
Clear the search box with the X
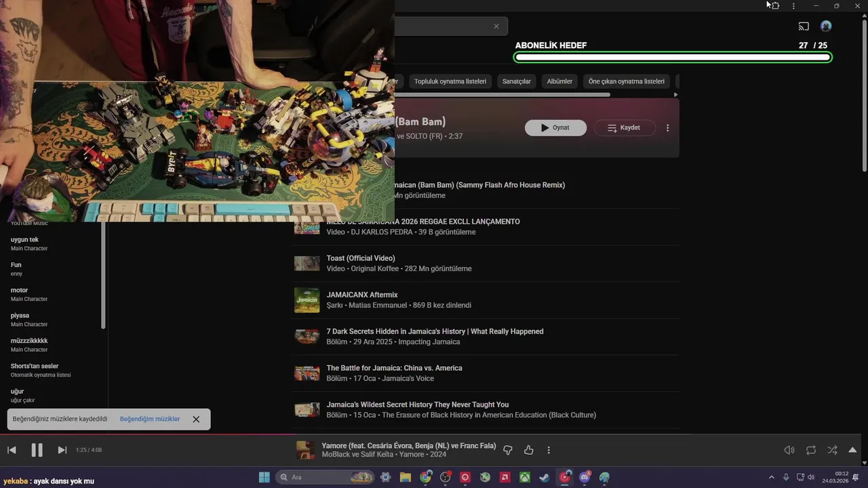(x=496, y=26)
